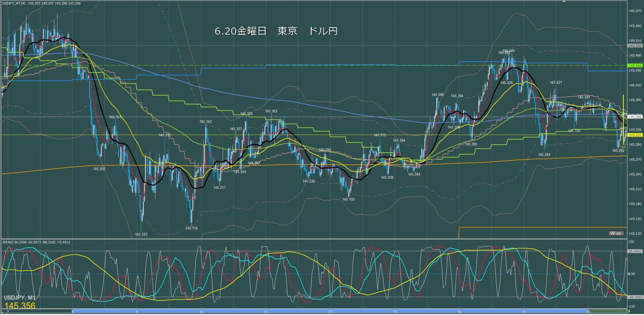Click the 145.358 high price label
Screen dimensions: 644x315
coord(246,114)
